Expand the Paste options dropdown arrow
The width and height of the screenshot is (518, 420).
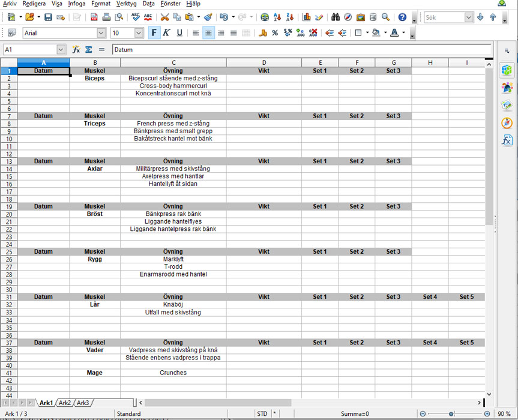(x=199, y=17)
